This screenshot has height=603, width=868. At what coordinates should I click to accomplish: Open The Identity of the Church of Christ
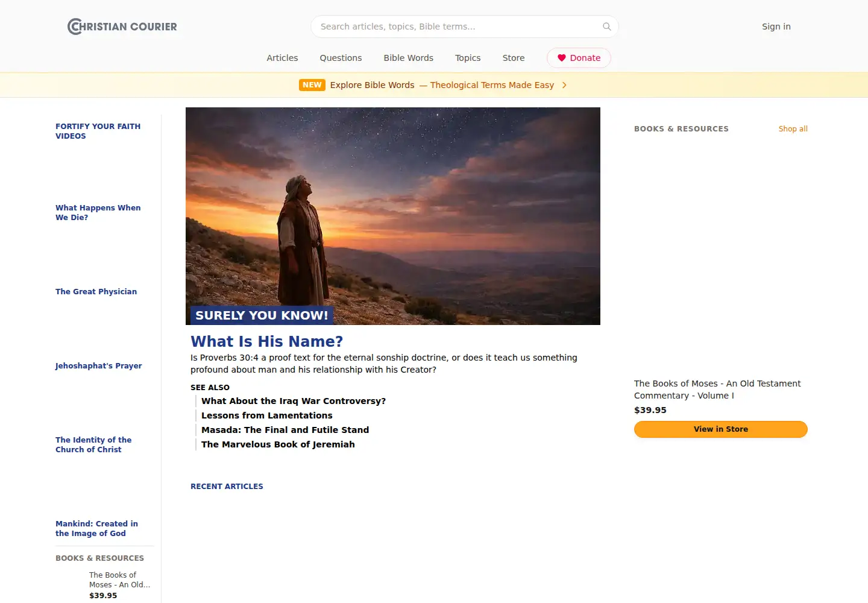coord(93,444)
